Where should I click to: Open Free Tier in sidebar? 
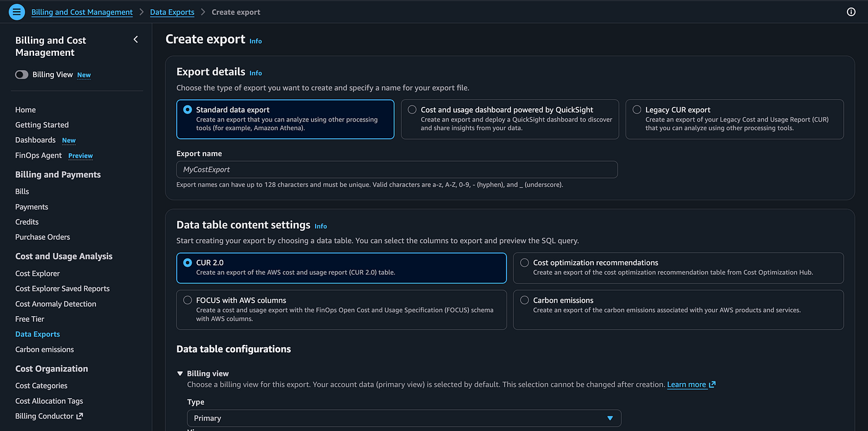coord(30,319)
